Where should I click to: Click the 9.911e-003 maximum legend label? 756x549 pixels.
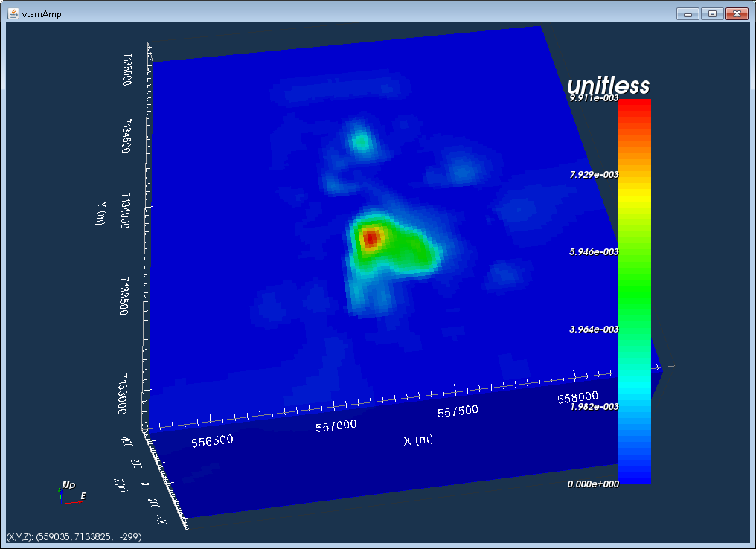(594, 98)
